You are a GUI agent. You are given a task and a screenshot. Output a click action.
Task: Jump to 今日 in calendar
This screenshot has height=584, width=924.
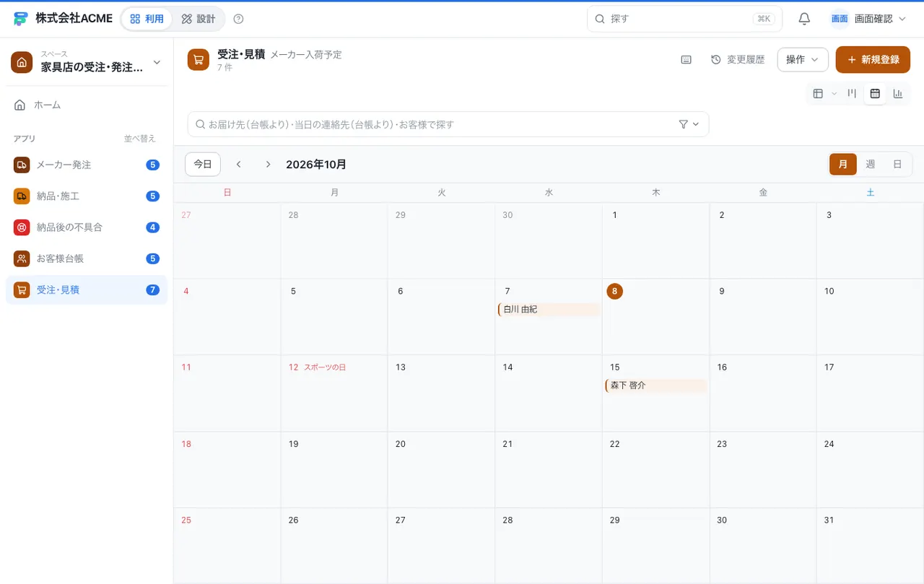pyautogui.click(x=203, y=165)
